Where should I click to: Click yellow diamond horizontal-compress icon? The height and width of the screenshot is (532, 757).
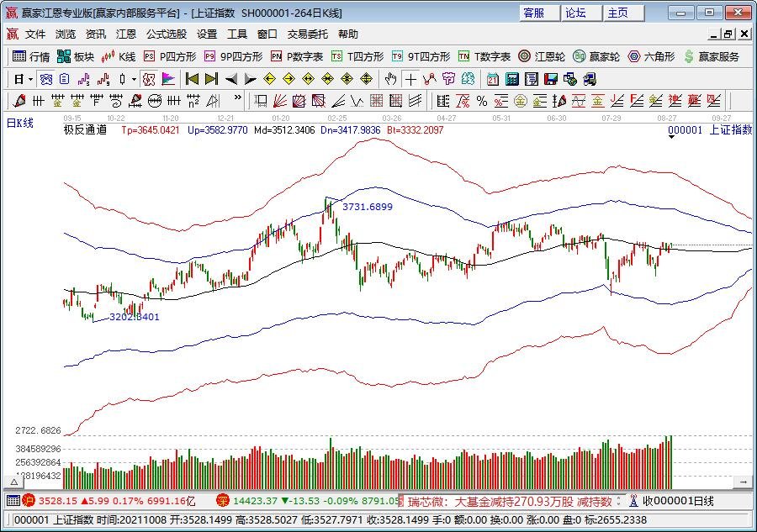(327, 79)
